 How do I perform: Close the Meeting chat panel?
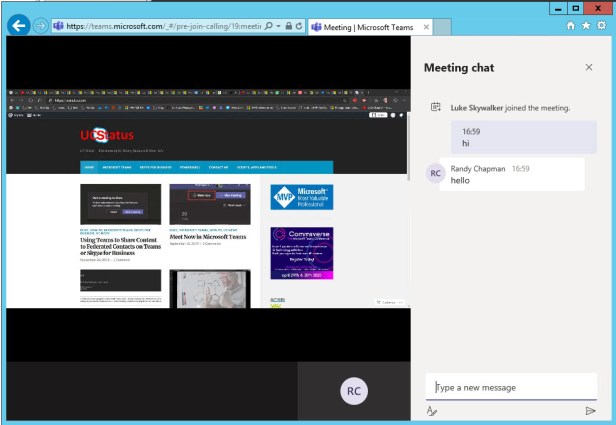point(588,67)
